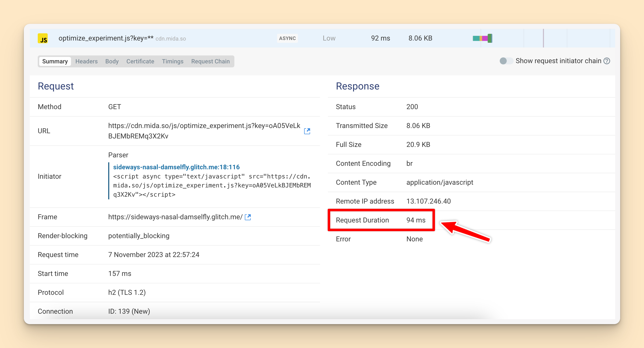Select the Summary tab
Image resolution: width=644 pixels, height=348 pixels.
(55, 61)
